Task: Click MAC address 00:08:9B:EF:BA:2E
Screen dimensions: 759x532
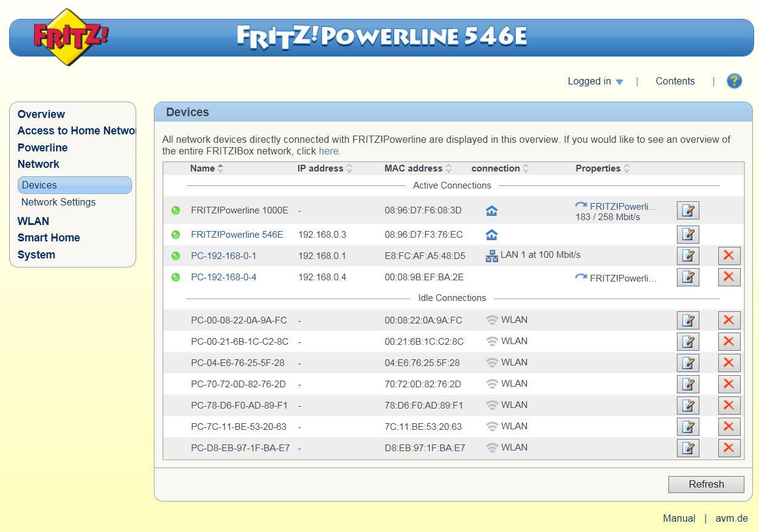Action: click(424, 277)
